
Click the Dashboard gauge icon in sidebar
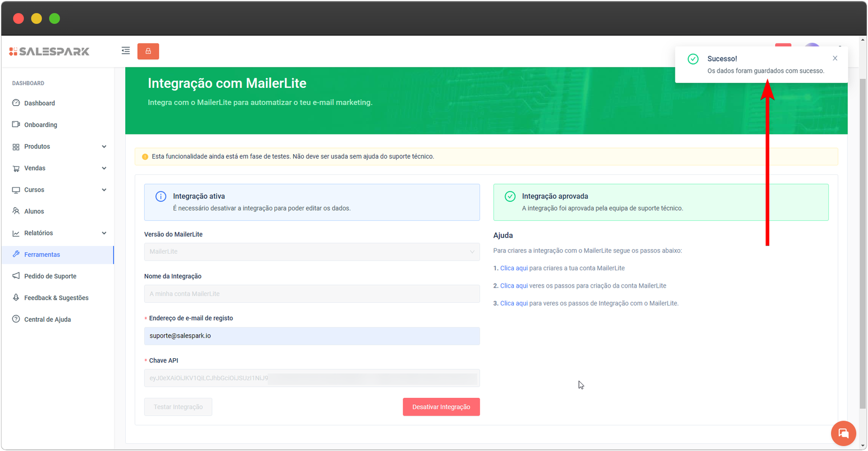(x=16, y=103)
